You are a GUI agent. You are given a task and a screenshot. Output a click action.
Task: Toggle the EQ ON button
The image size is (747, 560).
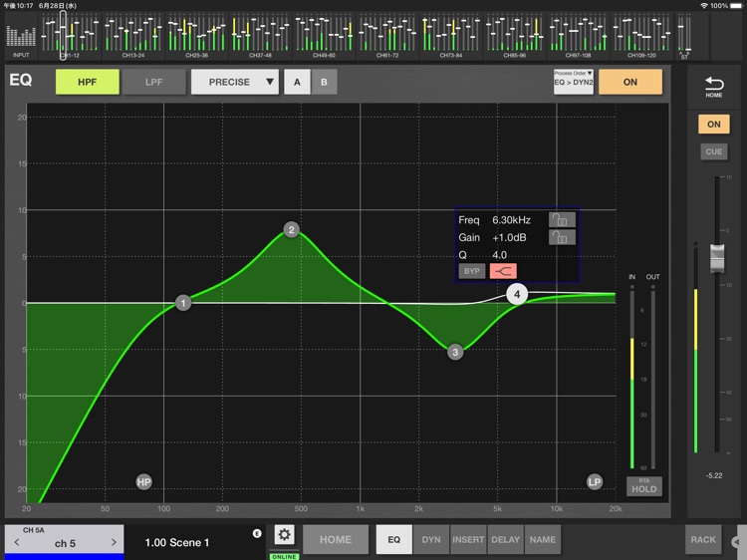tap(630, 82)
